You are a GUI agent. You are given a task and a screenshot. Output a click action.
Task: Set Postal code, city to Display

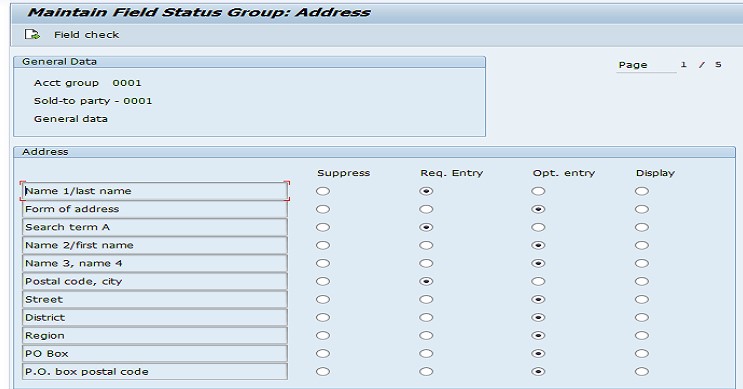click(642, 281)
